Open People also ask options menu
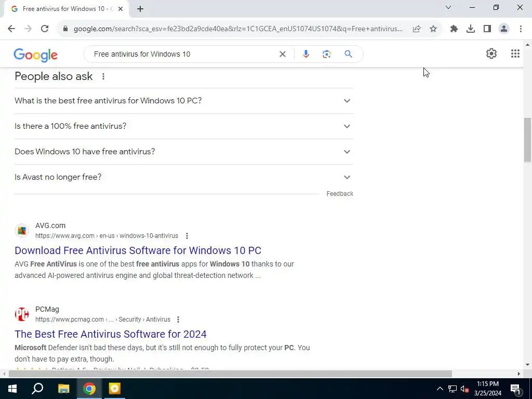The height and width of the screenshot is (399, 532). click(x=103, y=77)
